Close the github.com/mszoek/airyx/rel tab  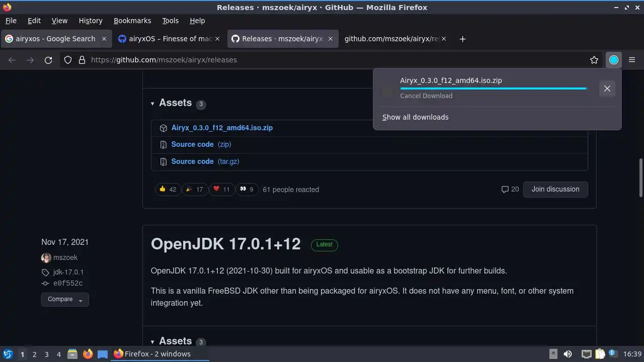444,39
